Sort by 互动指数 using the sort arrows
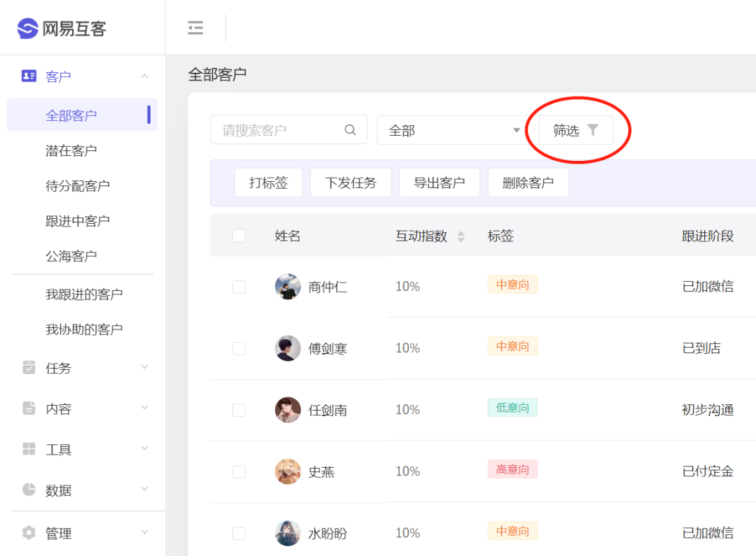The width and height of the screenshot is (756, 556). 461,236
